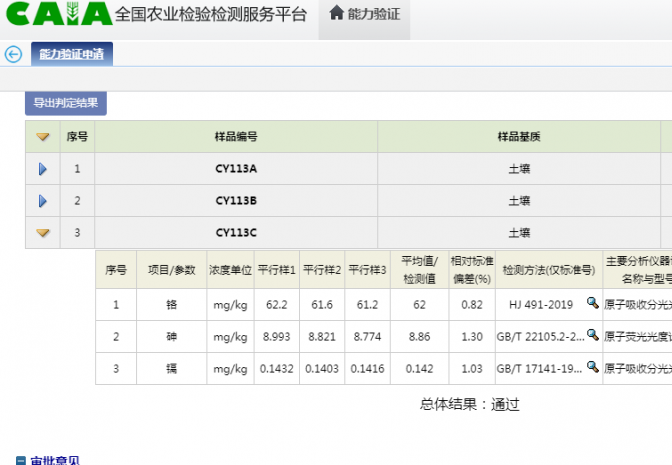Select the value 62.2 for 铬

coord(276,305)
